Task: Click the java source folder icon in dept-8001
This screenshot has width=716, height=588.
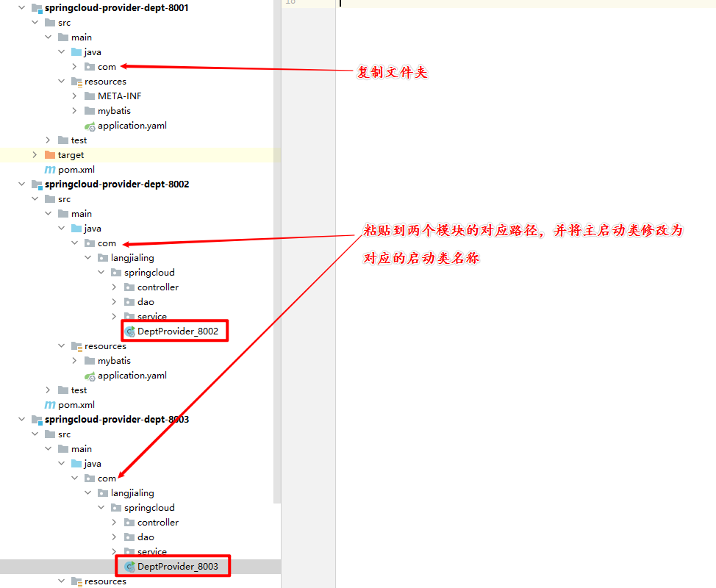Action: 76,52
